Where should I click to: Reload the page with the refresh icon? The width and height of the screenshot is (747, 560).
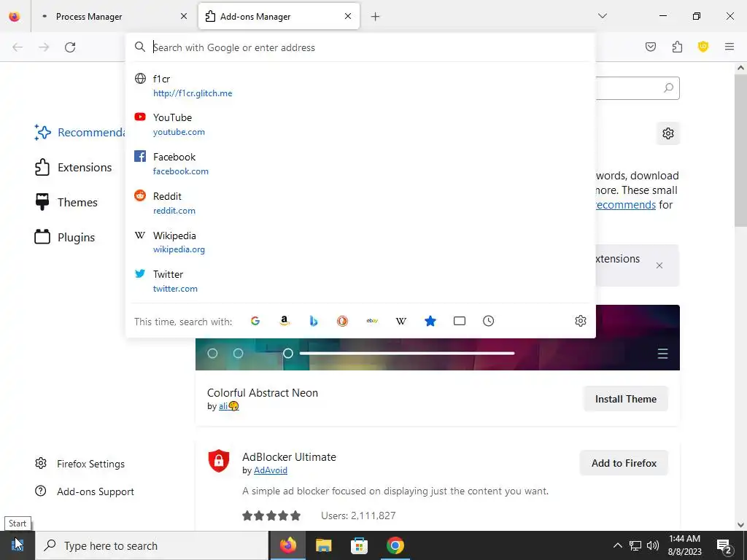point(70,47)
